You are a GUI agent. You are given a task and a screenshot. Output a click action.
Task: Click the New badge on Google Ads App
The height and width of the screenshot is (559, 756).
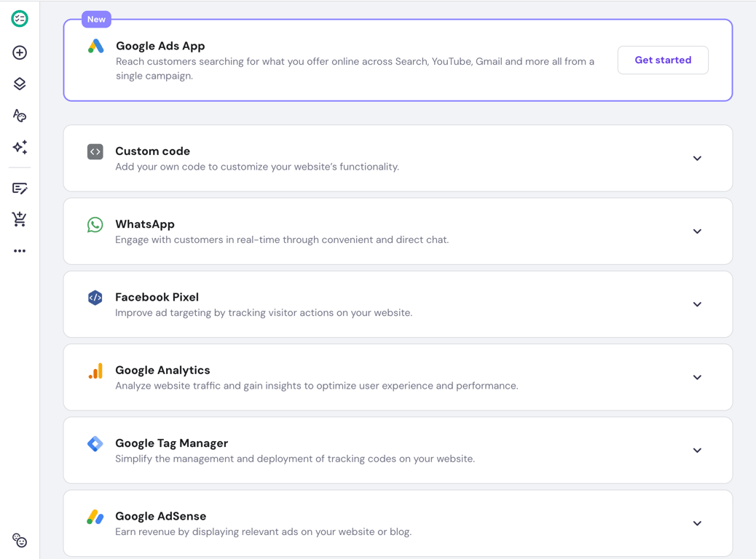pyautogui.click(x=96, y=19)
